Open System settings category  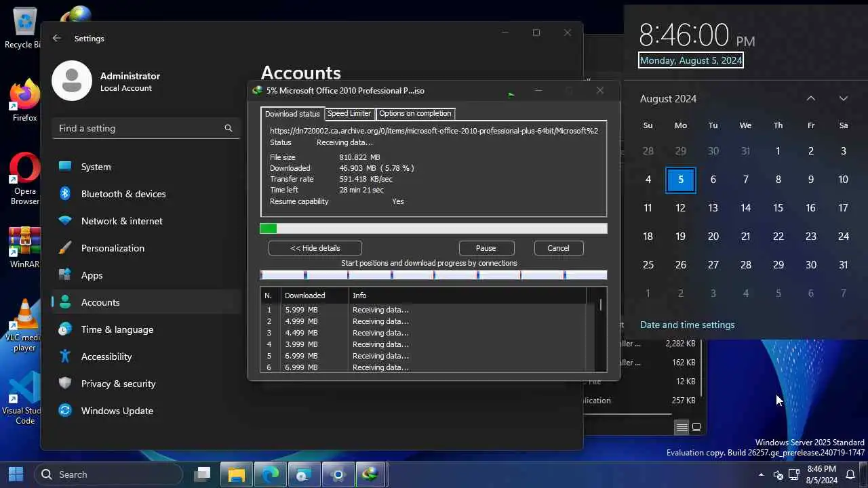pos(146,167)
